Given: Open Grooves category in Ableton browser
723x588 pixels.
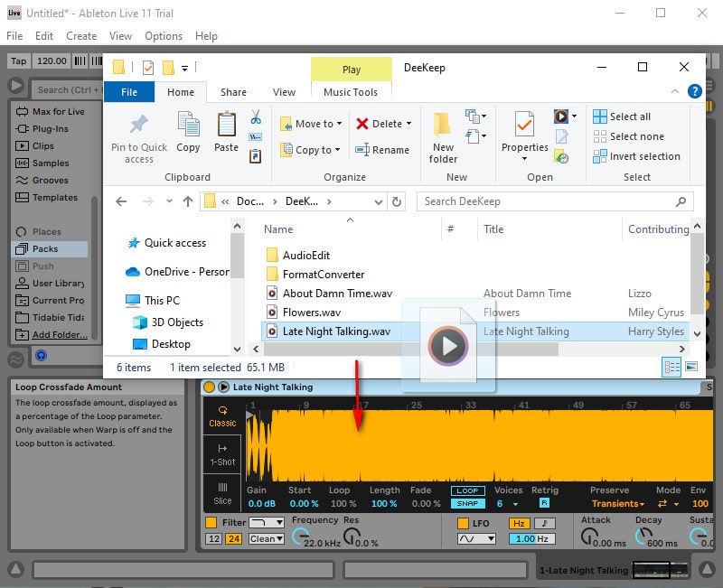Looking at the screenshot, I should 42,180.
